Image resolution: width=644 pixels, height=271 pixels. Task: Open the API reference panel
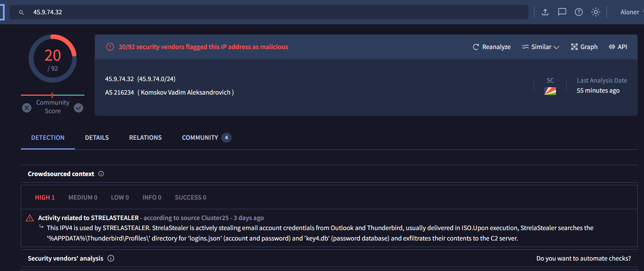coord(618,47)
